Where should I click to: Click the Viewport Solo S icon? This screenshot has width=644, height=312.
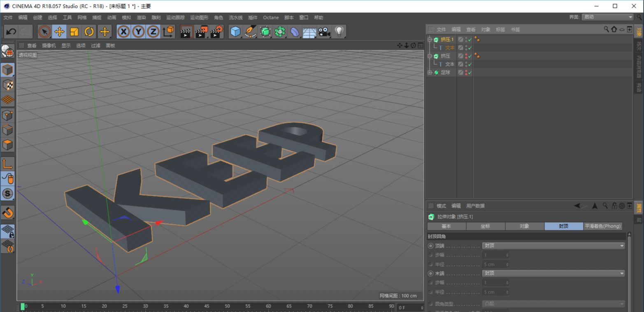tap(7, 193)
